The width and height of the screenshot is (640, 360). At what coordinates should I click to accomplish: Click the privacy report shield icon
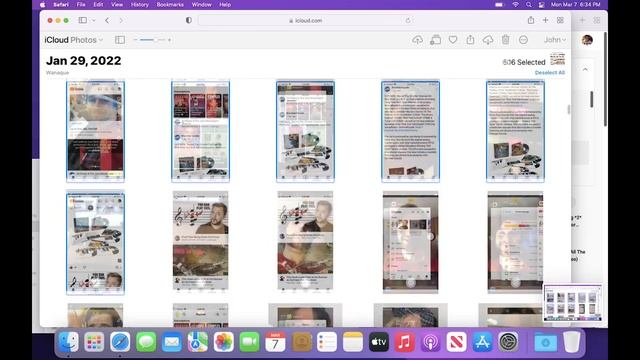click(x=189, y=20)
